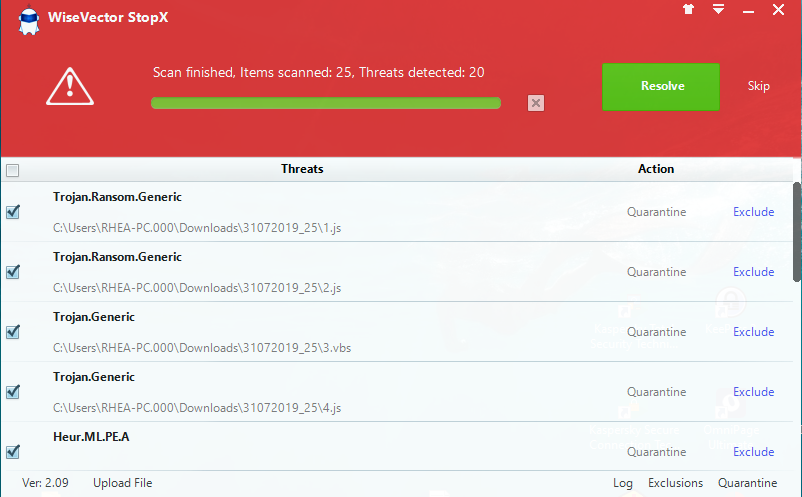Click Quarantine action for 1.js row
Screen dimensions: 802x497
coord(657,212)
